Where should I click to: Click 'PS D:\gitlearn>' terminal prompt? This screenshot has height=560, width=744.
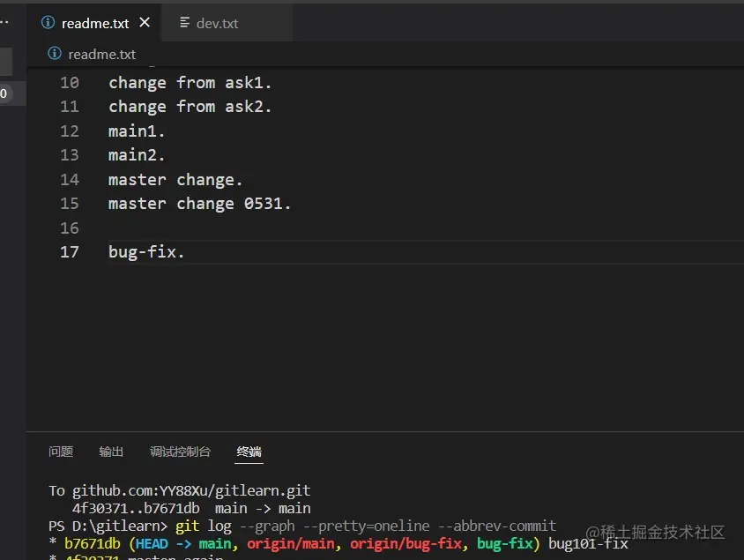[x=108, y=526]
